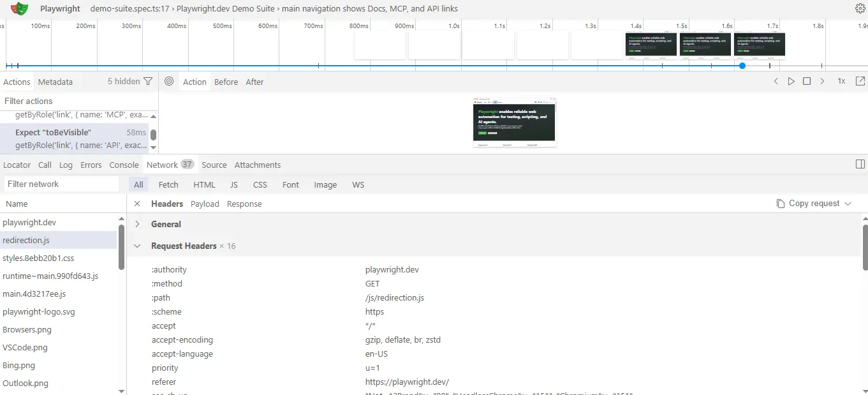Open settings via the gear icon
The width and height of the screenshot is (868, 395).
click(x=860, y=9)
